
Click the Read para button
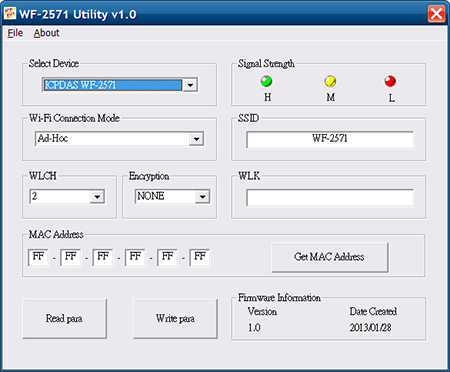64,319
